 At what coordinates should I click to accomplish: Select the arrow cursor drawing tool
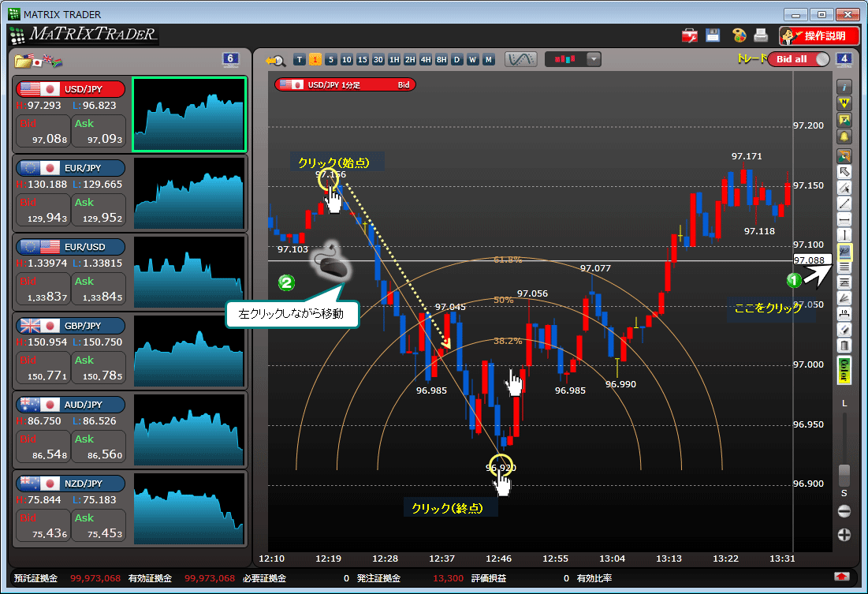844,172
